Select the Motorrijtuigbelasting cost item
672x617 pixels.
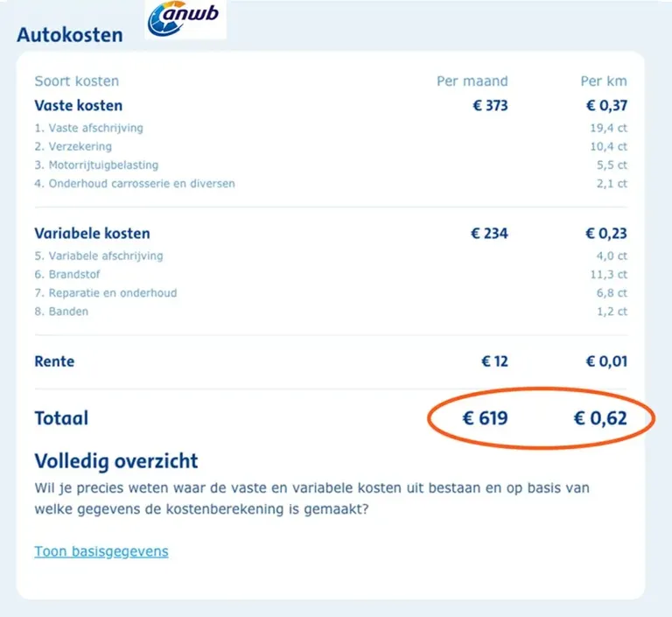point(96,165)
